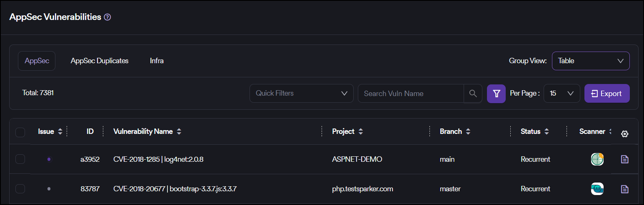Click scanner icon in php.testsparker.com row
Image resolution: width=644 pixels, height=205 pixels.
[x=597, y=189]
